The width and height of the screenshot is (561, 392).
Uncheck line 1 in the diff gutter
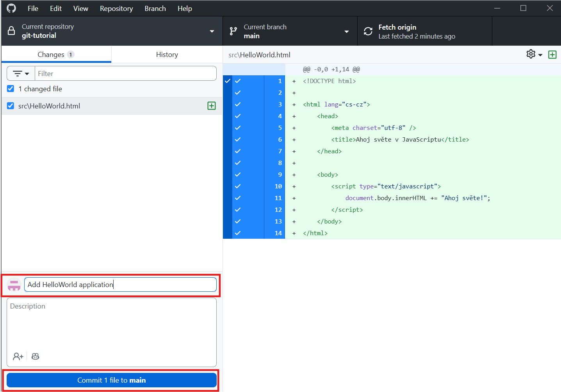pos(237,81)
